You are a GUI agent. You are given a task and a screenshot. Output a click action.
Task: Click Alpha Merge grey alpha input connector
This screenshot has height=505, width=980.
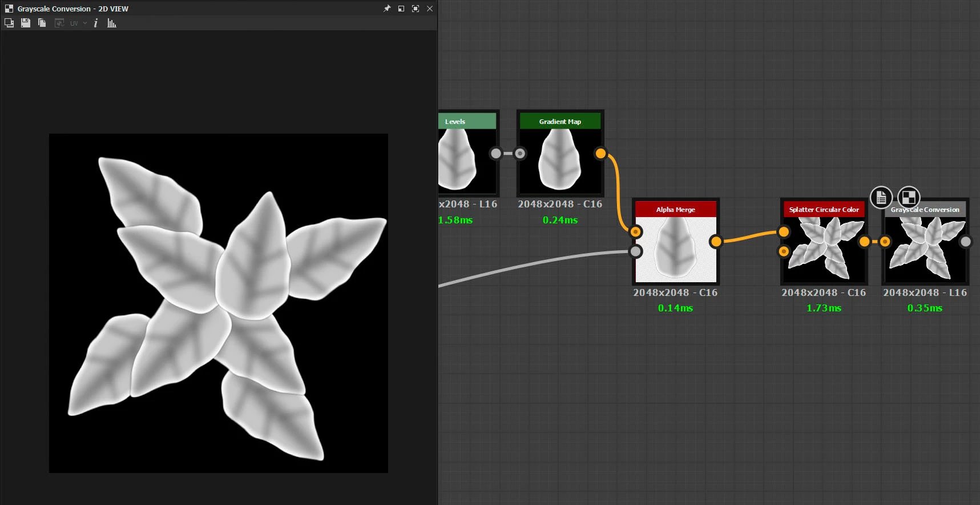pyautogui.click(x=635, y=251)
